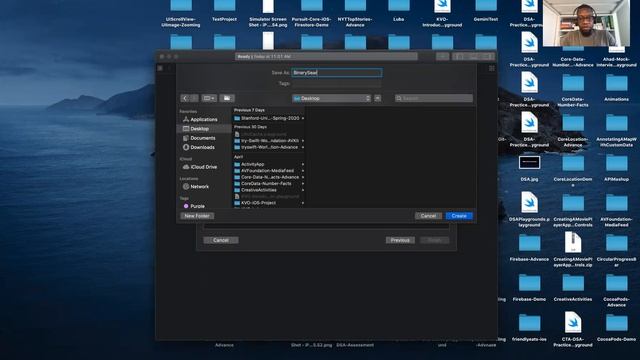640x360 pixels.
Task: Go back using the back arrow in save dialog
Action: (x=185, y=98)
